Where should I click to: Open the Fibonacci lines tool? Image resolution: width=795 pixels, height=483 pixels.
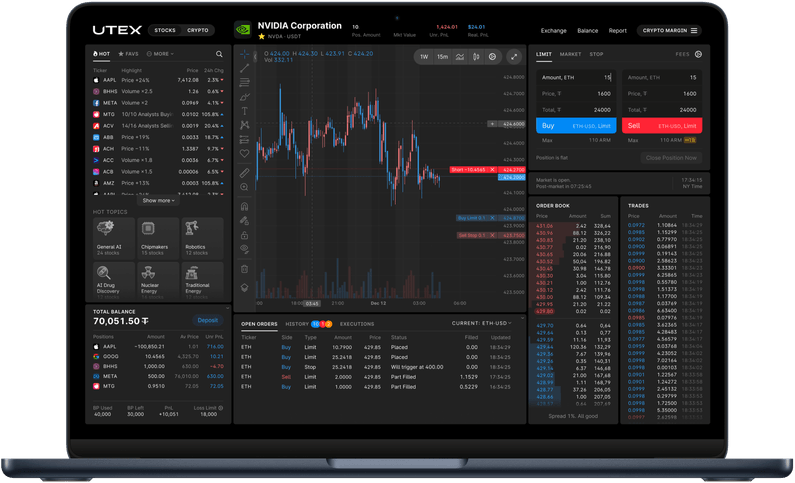pyautogui.click(x=244, y=82)
